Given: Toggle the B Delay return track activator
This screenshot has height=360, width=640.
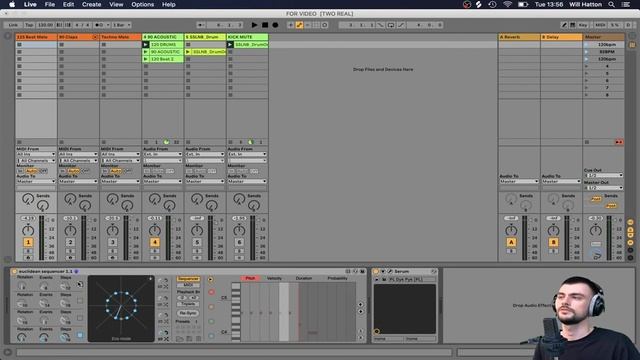Looking at the screenshot, I should (x=553, y=242).
